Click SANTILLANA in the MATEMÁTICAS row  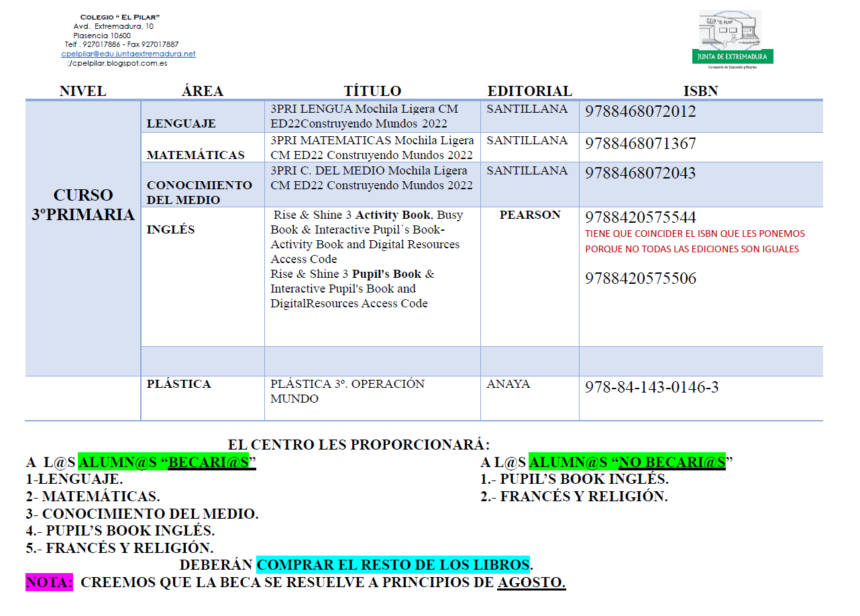coord(527,140)
